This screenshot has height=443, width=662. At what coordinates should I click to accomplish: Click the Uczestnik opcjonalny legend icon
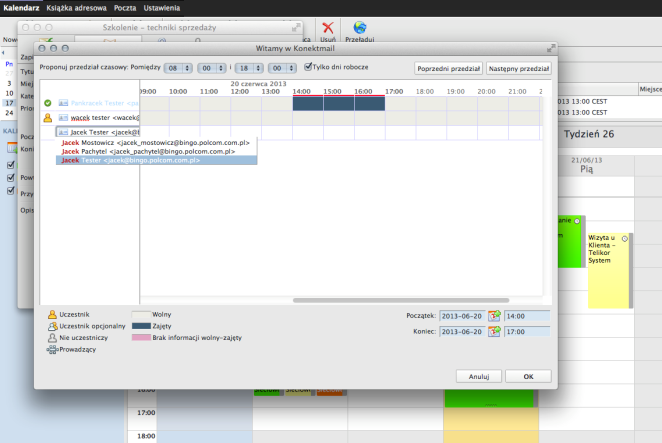pos(52,326)
